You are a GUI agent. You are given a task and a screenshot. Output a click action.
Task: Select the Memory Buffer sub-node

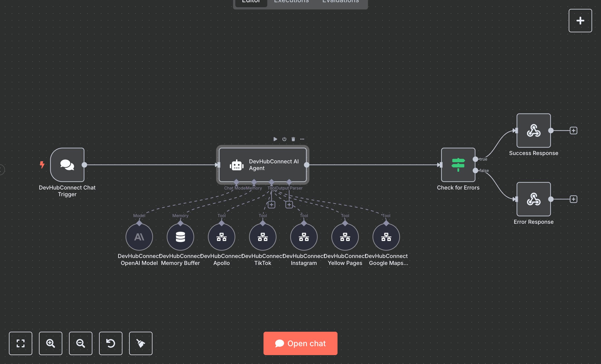tap(180, 237)
